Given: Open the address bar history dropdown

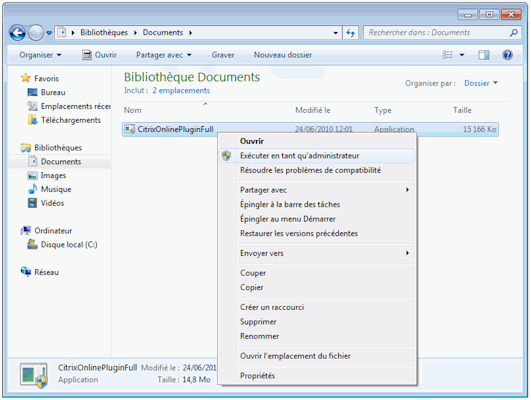Looking at the screenshot, I should tap(335, 33).
